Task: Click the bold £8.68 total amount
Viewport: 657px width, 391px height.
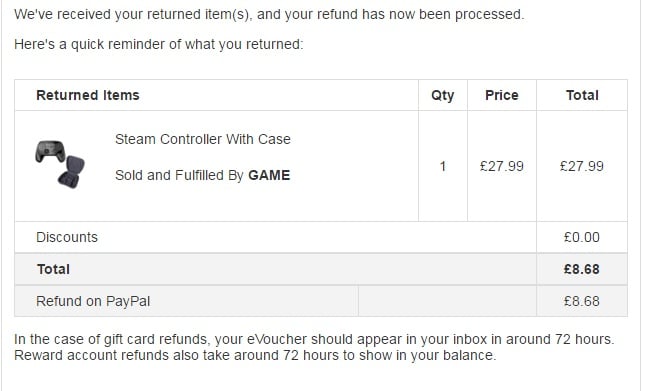Action: click(x=582, y=269)
